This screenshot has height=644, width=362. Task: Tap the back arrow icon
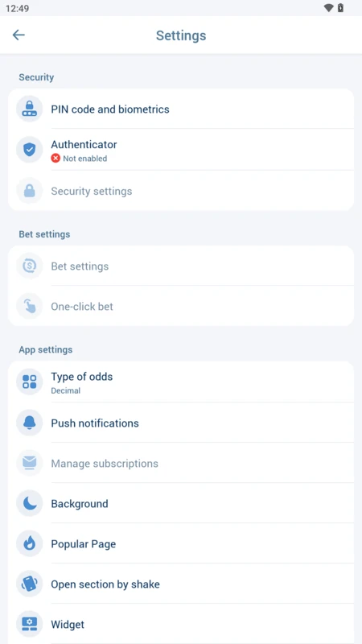tap(19, 35)
